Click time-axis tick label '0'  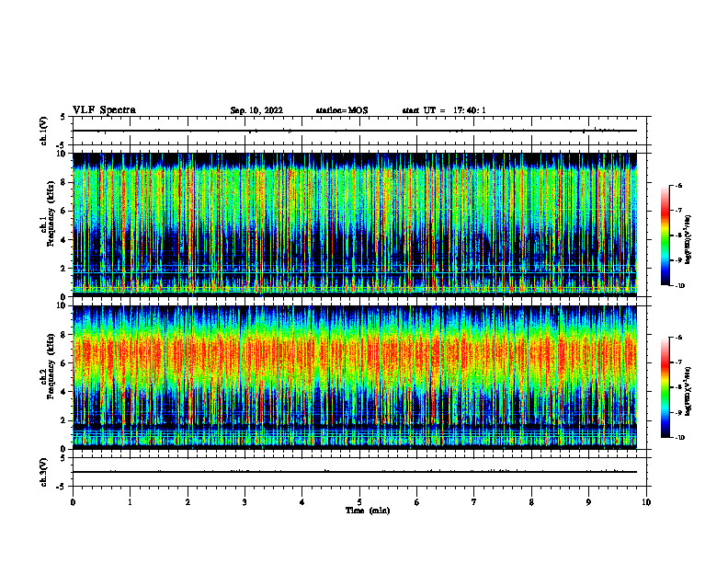pos(73,502)
